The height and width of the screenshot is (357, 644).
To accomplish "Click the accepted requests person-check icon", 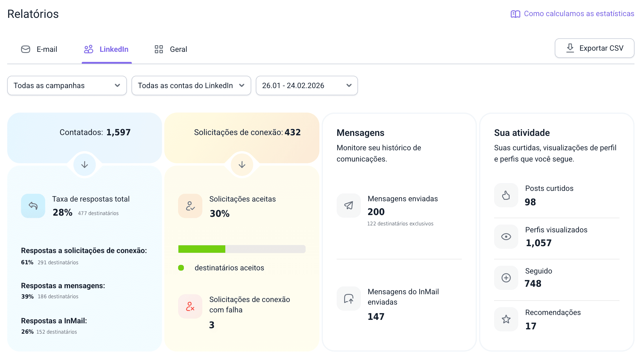I will click(x=190, y=206).
